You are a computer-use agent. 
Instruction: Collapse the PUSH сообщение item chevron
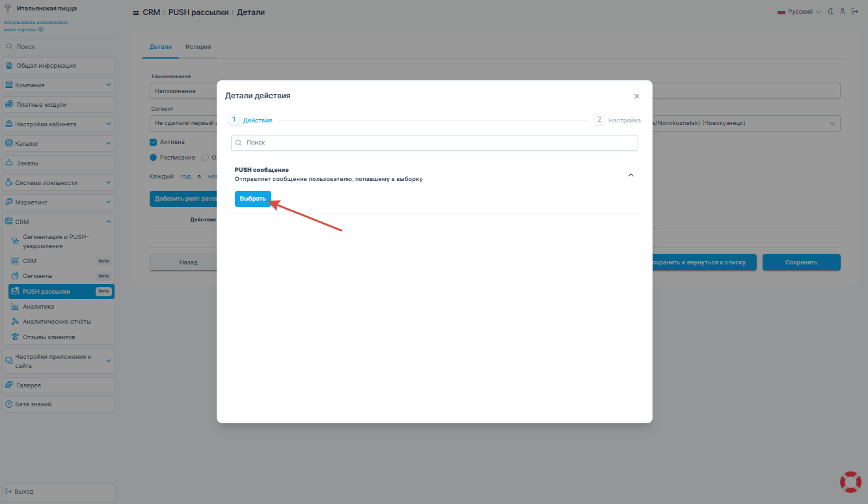pos(631,175)
